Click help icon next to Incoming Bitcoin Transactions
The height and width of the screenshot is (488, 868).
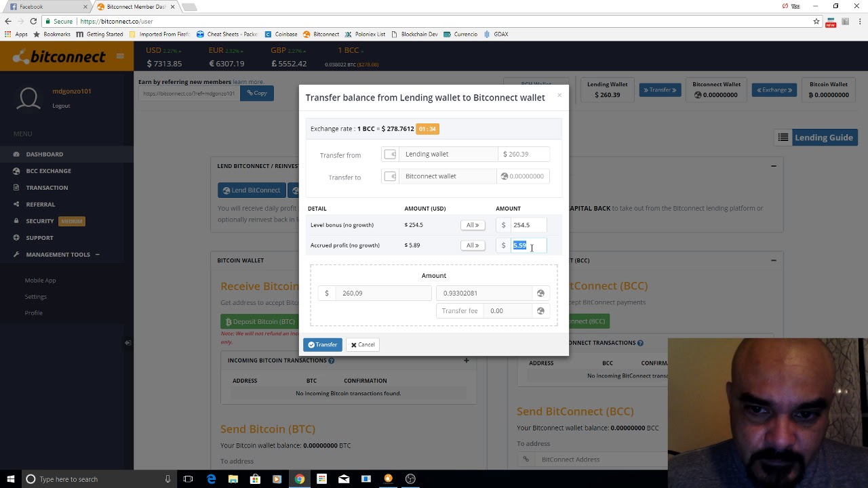pyautogui.click(x=331, y=361)
